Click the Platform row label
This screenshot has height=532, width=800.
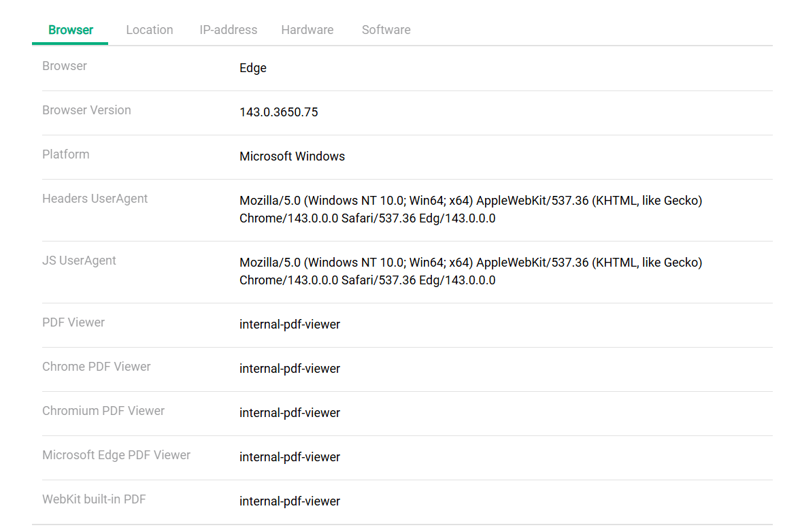[x=65, y=154]
